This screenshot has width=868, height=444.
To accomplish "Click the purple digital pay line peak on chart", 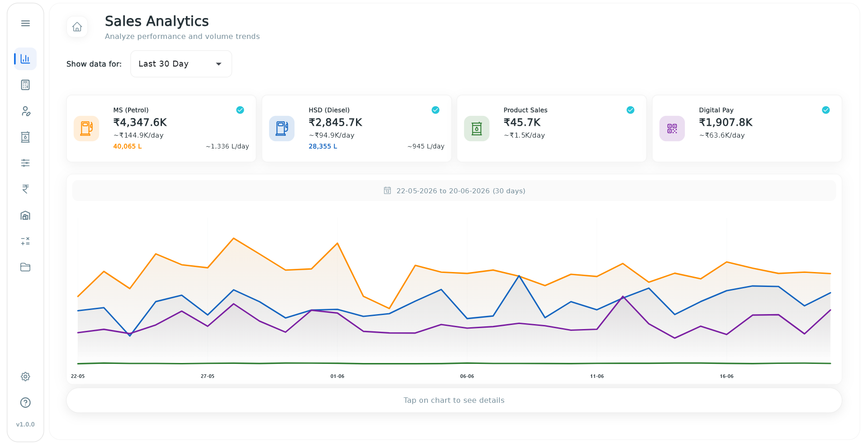I will (623, 296).
